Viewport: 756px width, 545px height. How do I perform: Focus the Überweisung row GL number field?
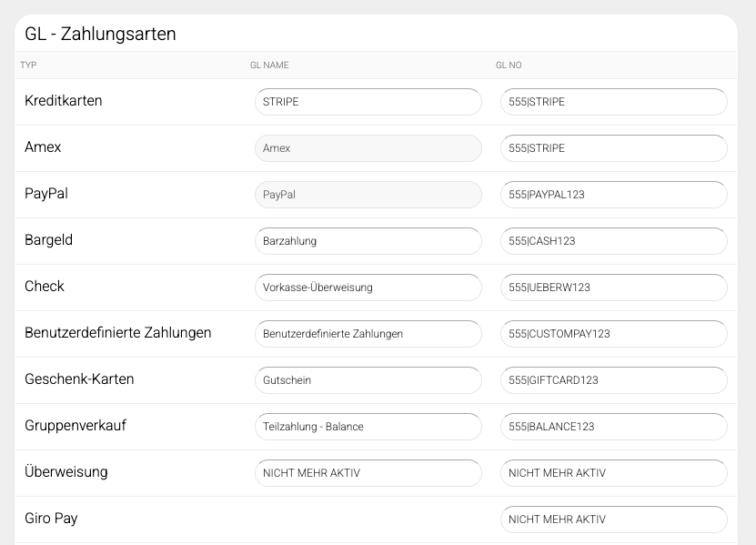tap(613, 473)
